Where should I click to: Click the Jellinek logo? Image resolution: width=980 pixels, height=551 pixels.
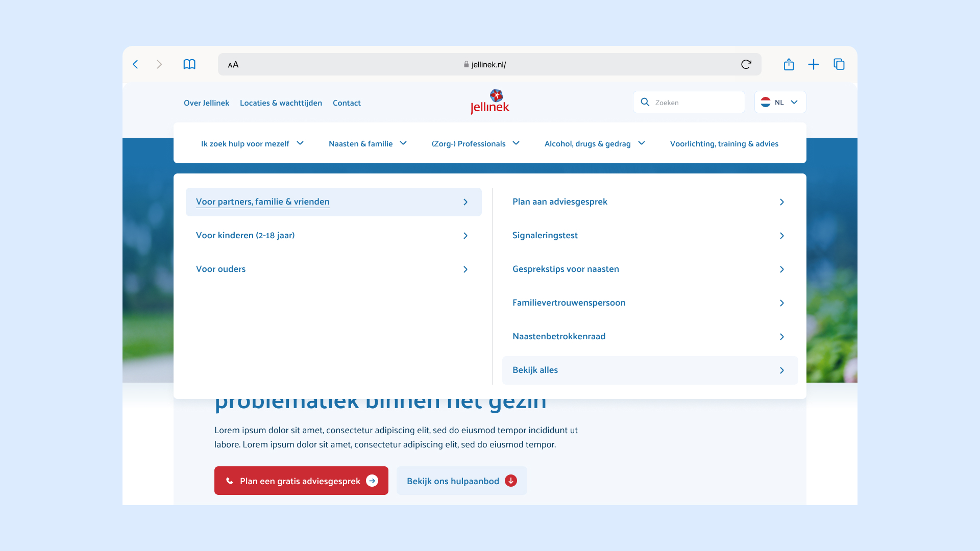489,102
